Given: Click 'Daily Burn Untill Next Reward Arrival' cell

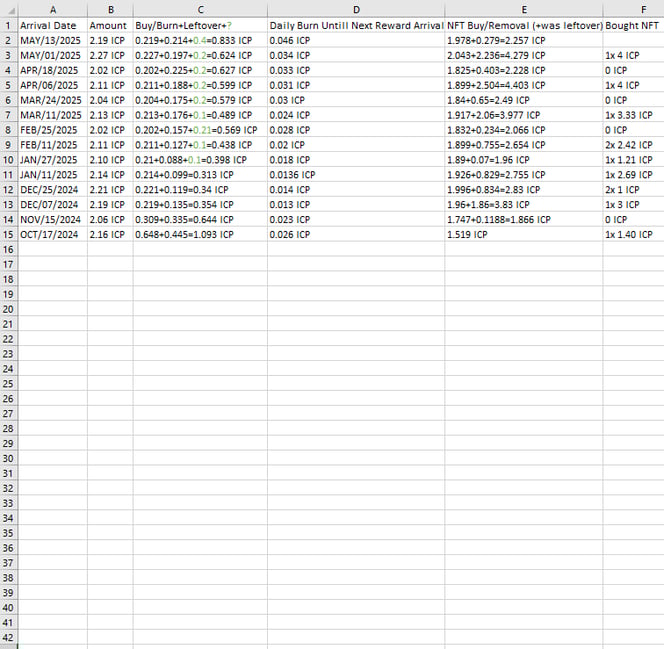Looking at the screenshot, I should (x=356, y=25).
